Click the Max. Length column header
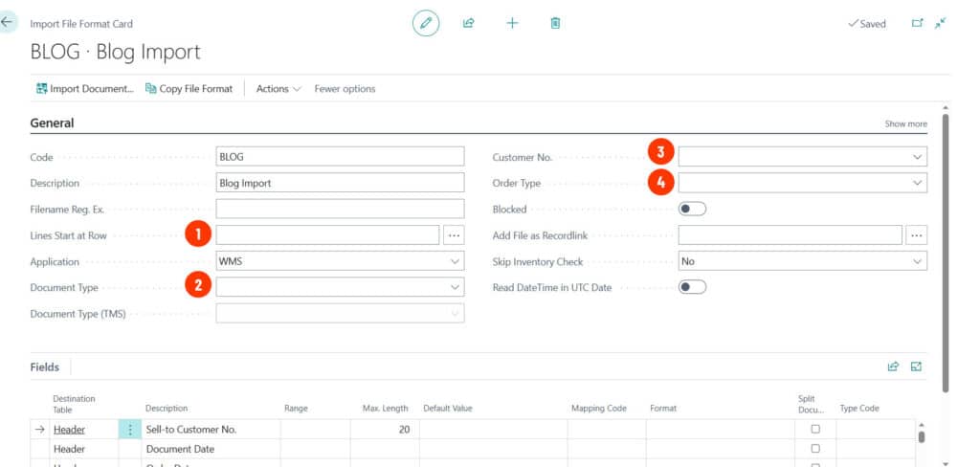980x467 pixels. pyautogui.click(x=385, y=409)
